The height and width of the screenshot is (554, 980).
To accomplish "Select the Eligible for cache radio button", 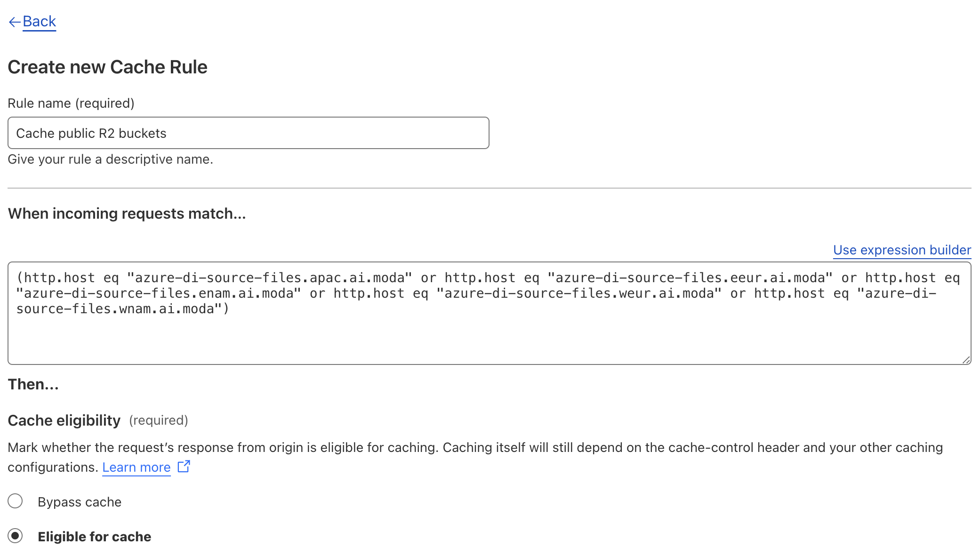I will [x=16, y=536].
